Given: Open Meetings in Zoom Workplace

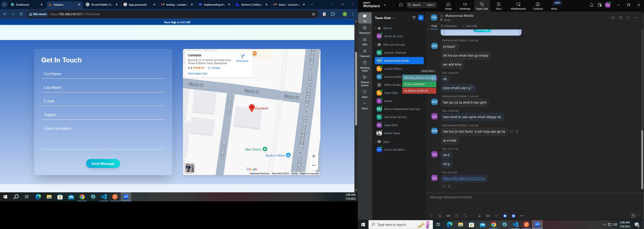Looking at the screenshot, I should tap(465, 6).
